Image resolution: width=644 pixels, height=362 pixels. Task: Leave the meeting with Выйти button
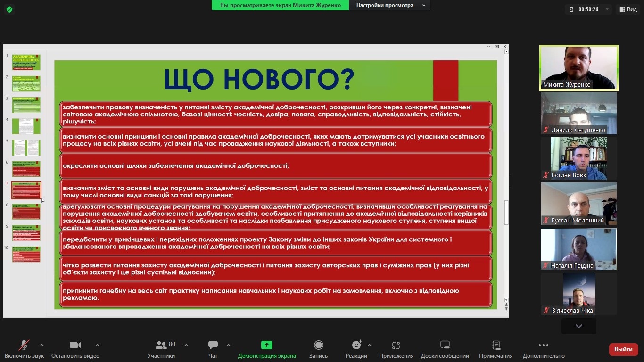click(623, 349)
